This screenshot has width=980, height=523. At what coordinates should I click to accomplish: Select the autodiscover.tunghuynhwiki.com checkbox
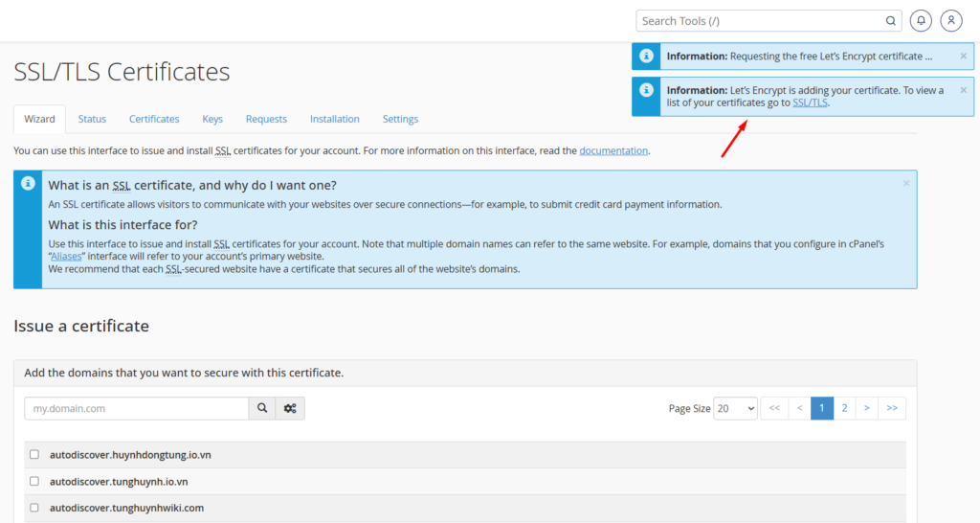(x=34, y=508)
